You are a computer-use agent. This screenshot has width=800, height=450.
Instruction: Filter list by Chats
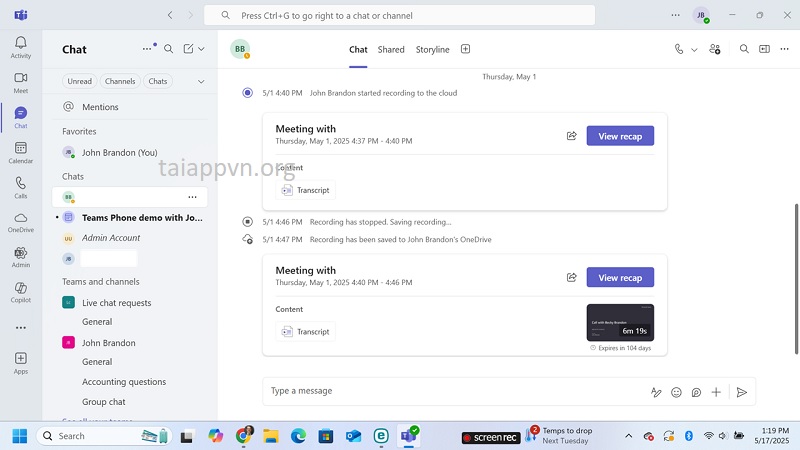point(158,81)
